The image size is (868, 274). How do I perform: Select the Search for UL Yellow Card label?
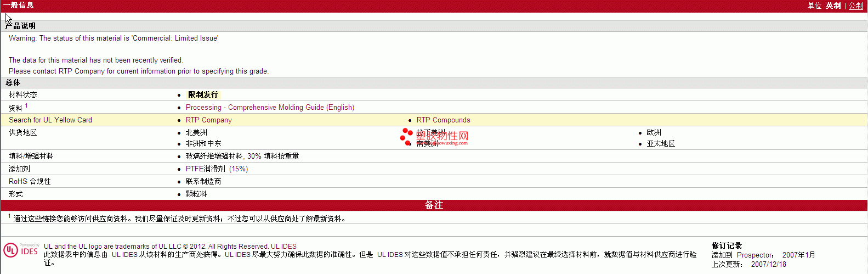coord(50,120)
